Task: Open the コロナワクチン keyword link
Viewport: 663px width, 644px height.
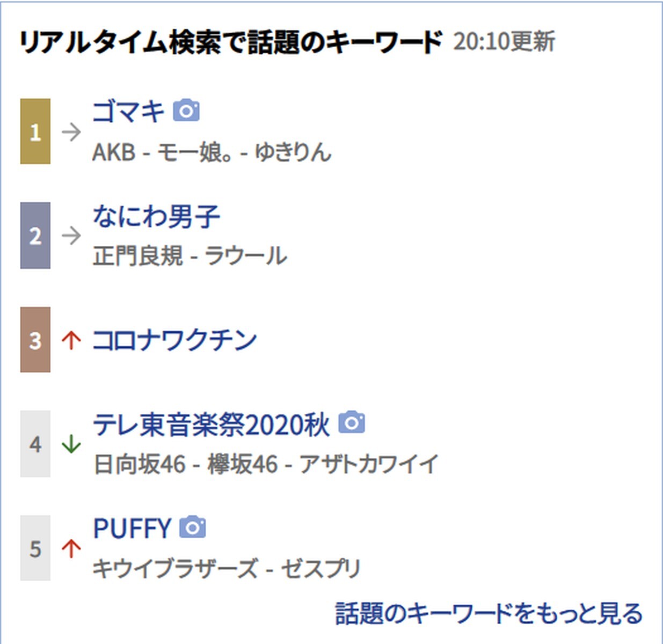Action: (x=174, y=340)
